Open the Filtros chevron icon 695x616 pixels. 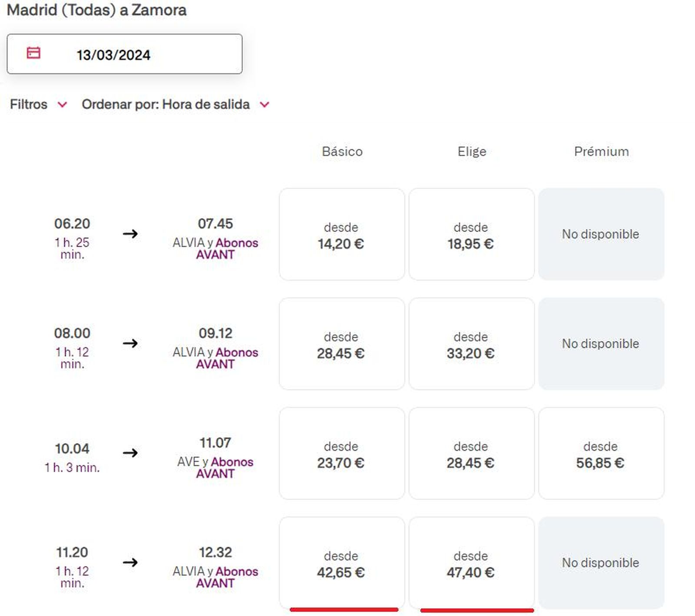[x=63, y=105]
